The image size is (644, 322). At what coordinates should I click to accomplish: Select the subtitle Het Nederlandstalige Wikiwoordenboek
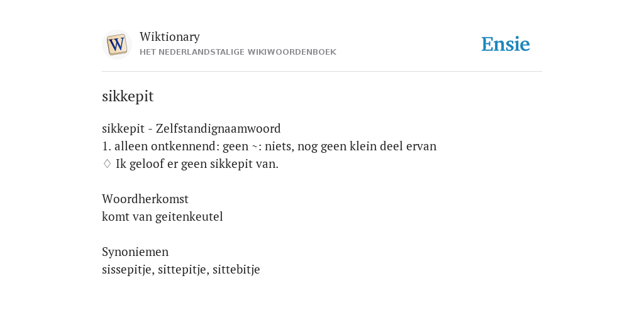238,52
